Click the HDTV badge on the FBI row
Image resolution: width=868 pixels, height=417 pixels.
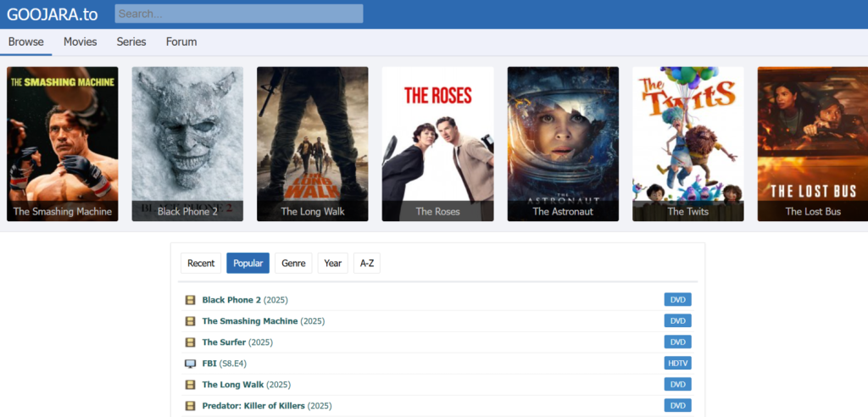pyautogui.click(x=677, y=364)
